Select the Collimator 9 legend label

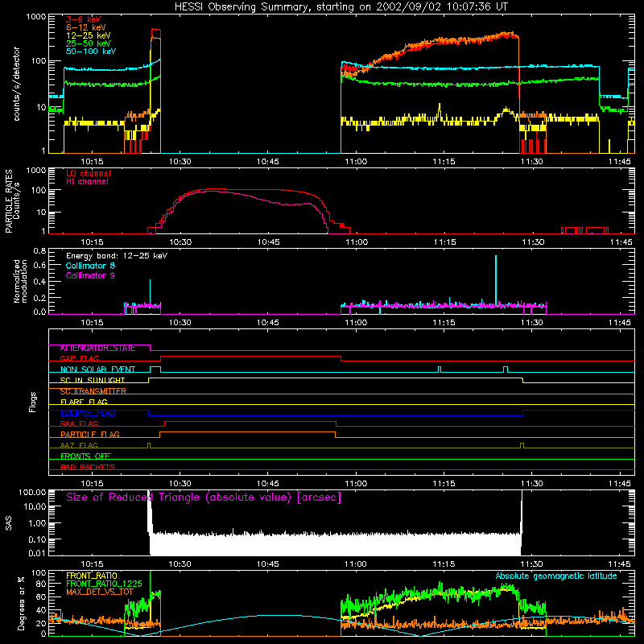tap(90, 275)
